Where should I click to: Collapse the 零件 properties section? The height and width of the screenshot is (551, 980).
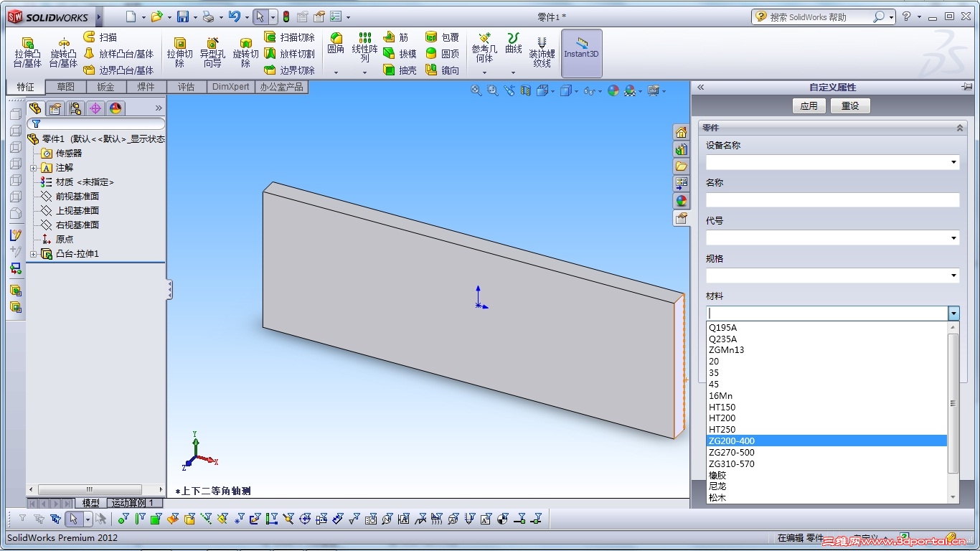[x=960, y=128]
